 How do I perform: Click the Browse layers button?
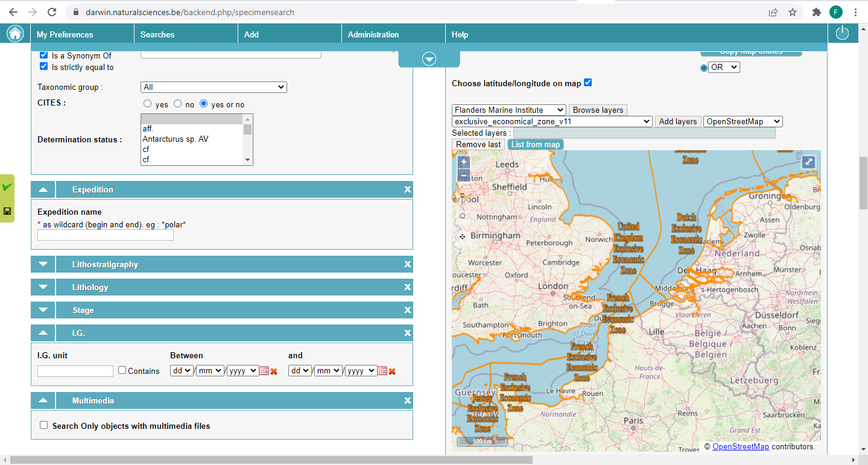pos(598,110)
